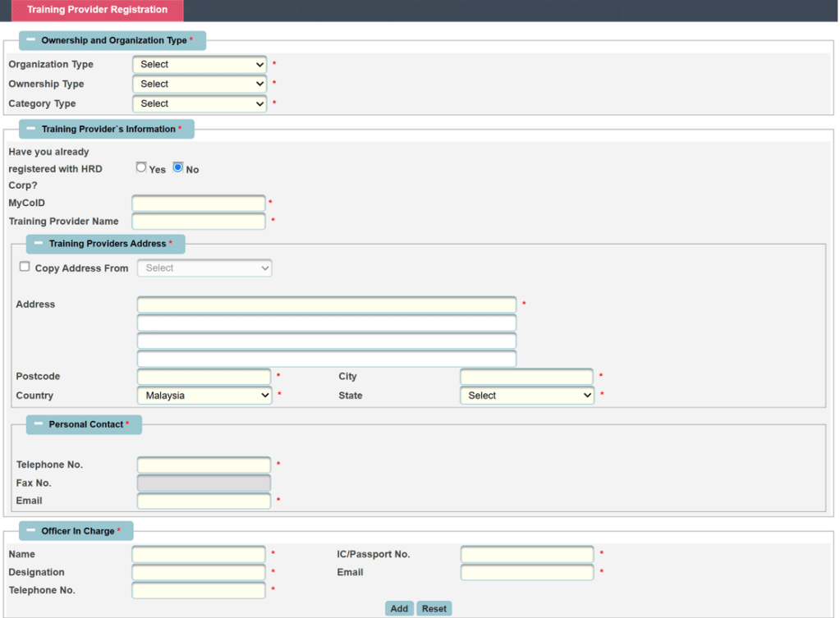Viewport: 840px width, 618px height.
Task: Collapse Training Provider's Information minus icon
Action: coord(30,129)
